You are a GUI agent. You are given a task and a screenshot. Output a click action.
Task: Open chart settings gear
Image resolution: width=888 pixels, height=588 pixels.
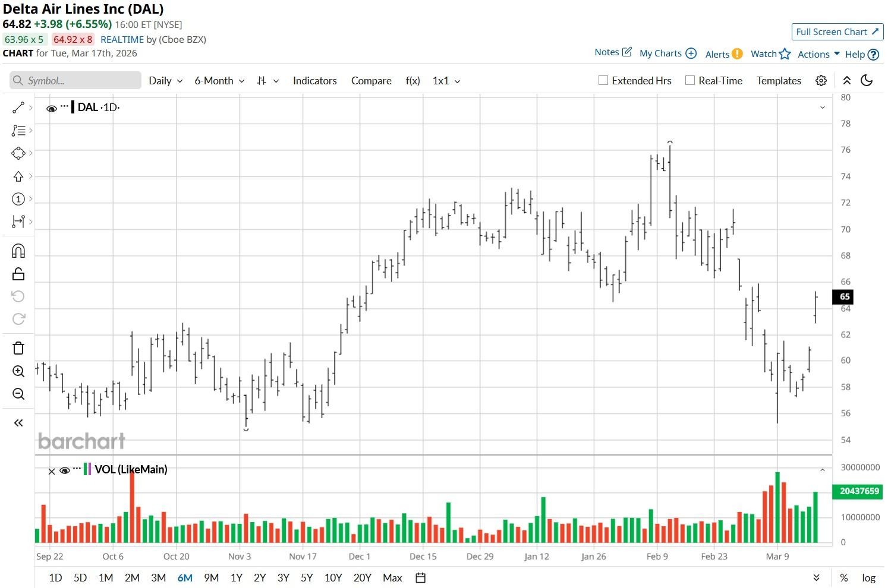point(821,81)
